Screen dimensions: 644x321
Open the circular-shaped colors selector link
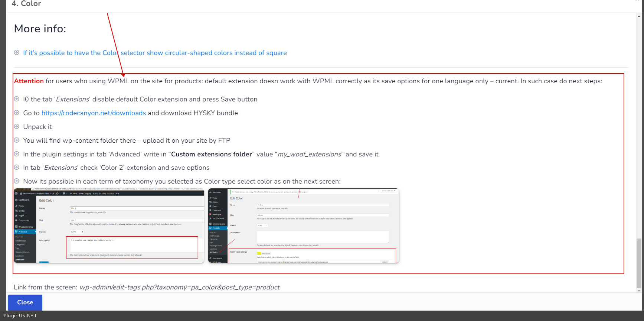pyautogui.click(x=155, y=53)
